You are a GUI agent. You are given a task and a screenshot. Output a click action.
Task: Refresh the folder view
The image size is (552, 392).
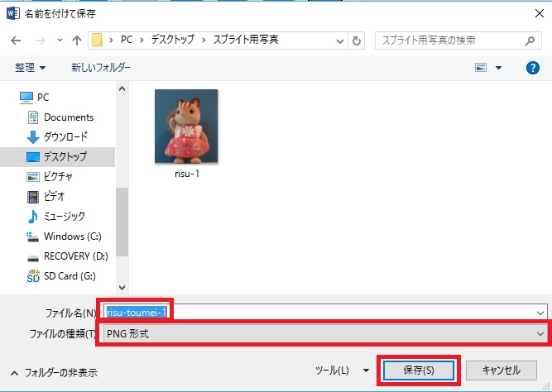coord(356,41)
